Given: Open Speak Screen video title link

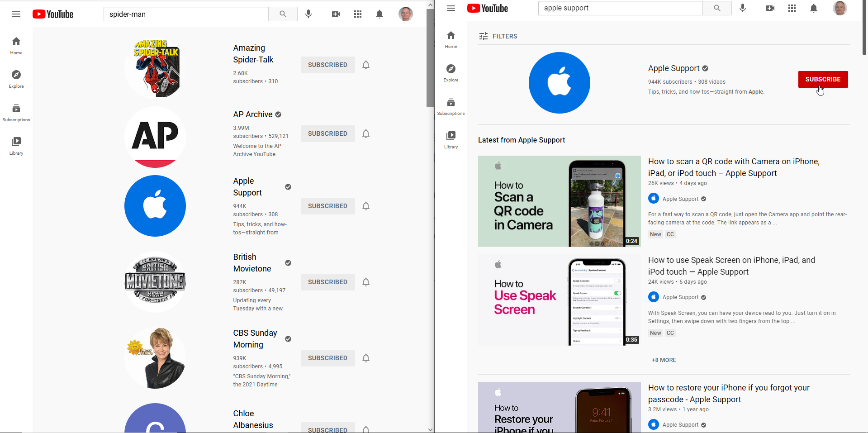Looking at the screenshot, I should 731,266.
